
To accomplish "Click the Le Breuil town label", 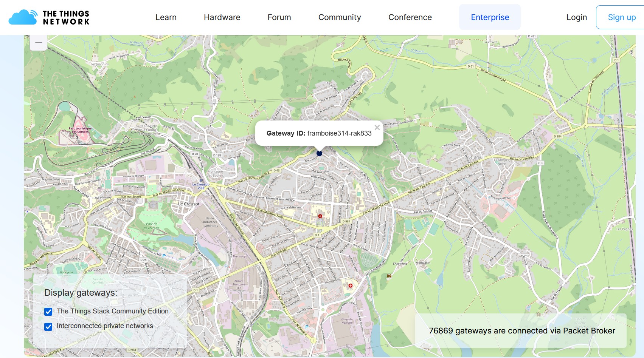I will coord(476,157).
